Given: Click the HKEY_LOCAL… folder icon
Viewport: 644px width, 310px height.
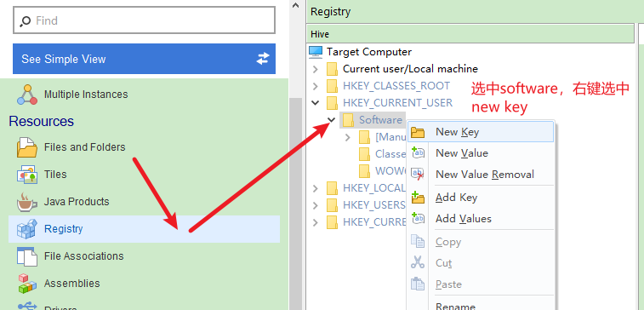Looking at the screenshot, I should coord(332,188).
